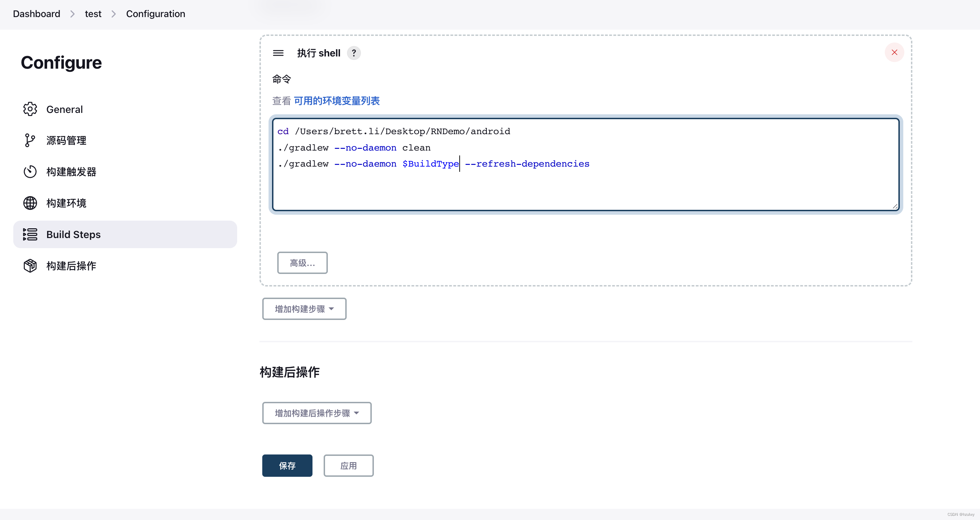Click the word clean in the second line
This screenshot has width=980, height=520.
point(416,147)
